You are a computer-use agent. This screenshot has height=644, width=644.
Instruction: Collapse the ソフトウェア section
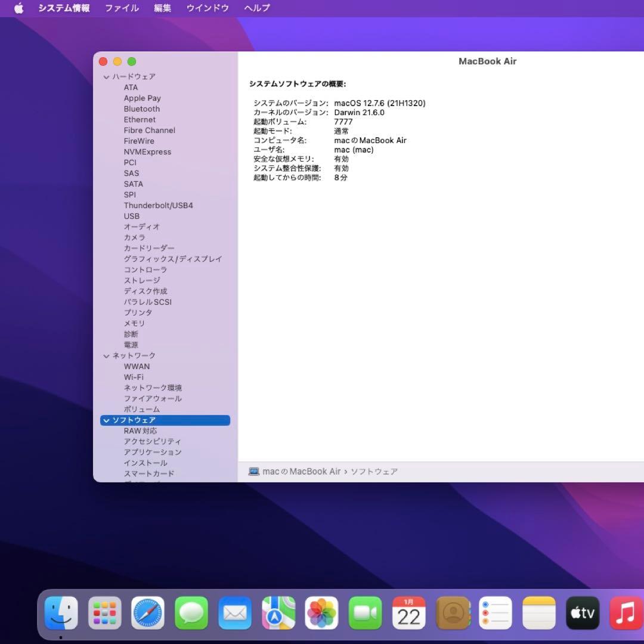(106, 420)
